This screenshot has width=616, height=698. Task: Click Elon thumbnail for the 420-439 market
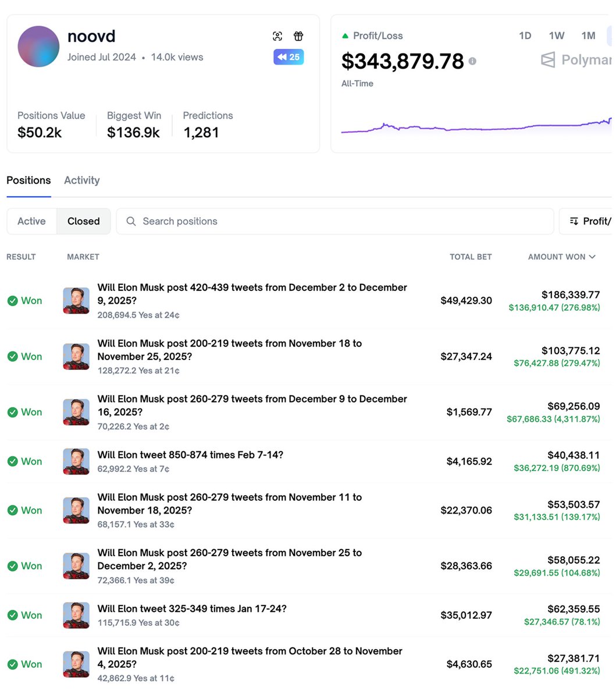point(76,301)
